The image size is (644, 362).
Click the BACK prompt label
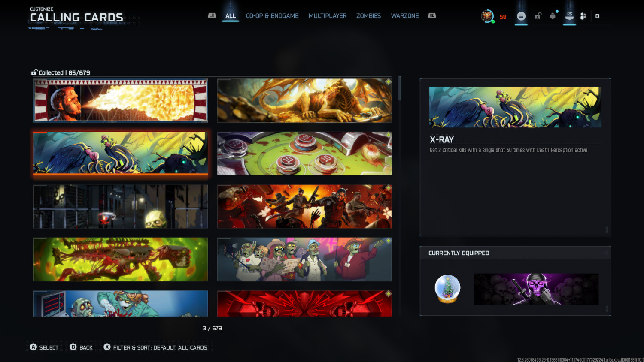click(x=86, y=347)
